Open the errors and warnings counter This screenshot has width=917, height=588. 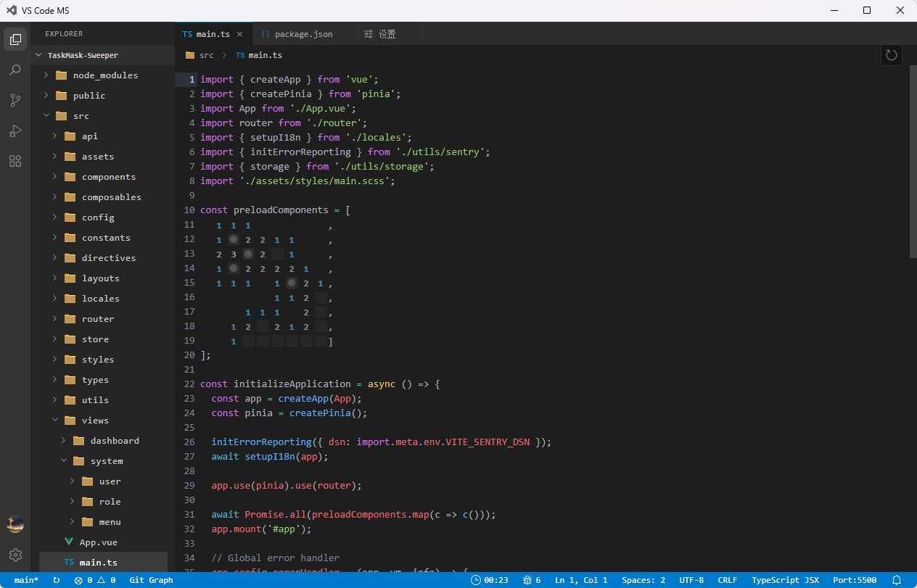pyautogui.click(x=94, y=580)
